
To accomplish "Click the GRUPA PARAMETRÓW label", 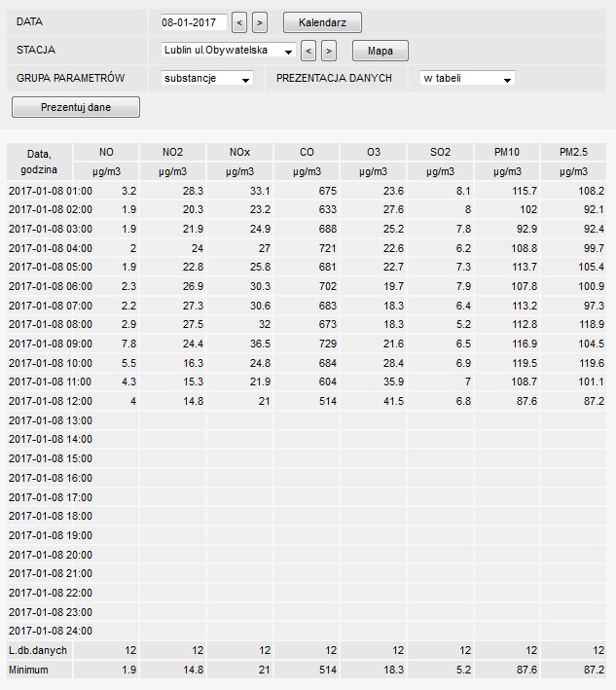I will point(70,78).
